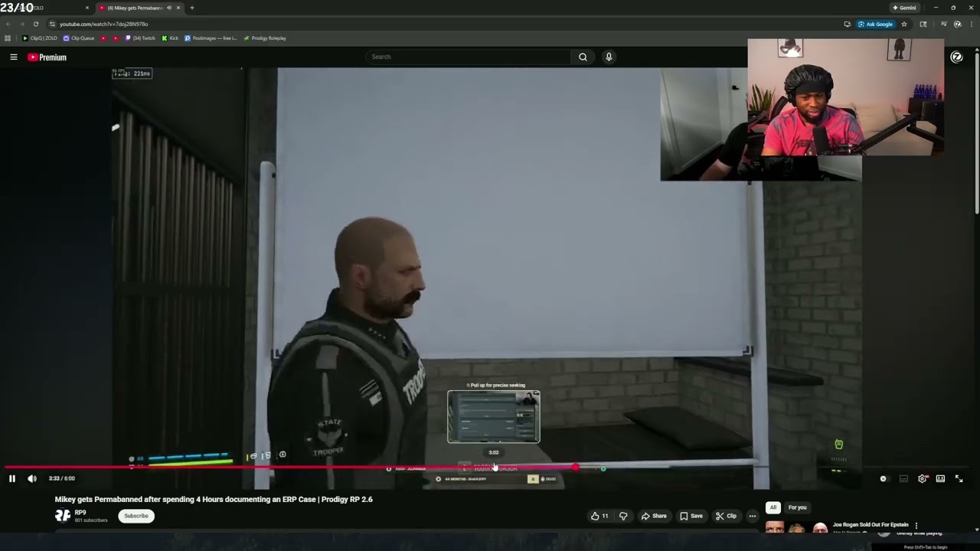Enter full screen mode
This screenshot has height=551, width=980.
click(x=959, y=478)
